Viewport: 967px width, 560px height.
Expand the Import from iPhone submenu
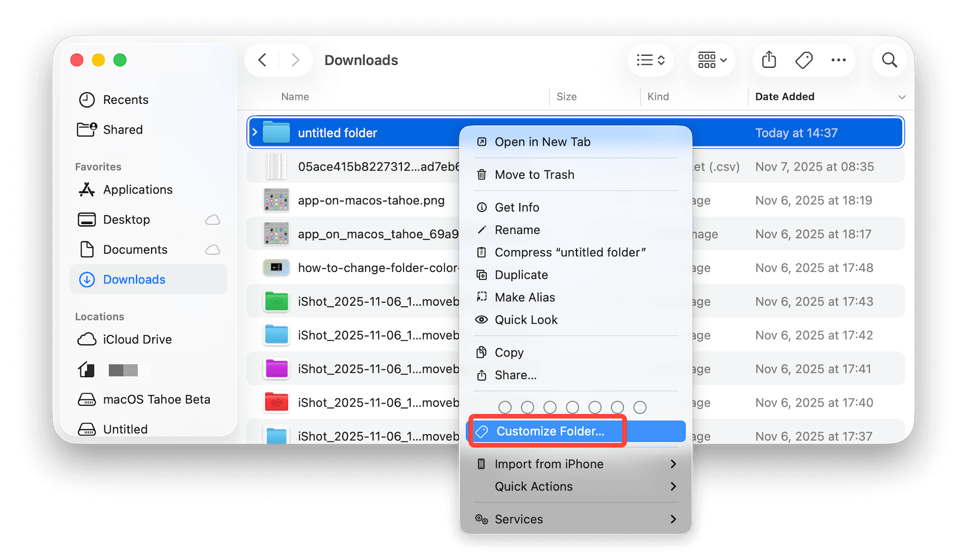(575, 464)
